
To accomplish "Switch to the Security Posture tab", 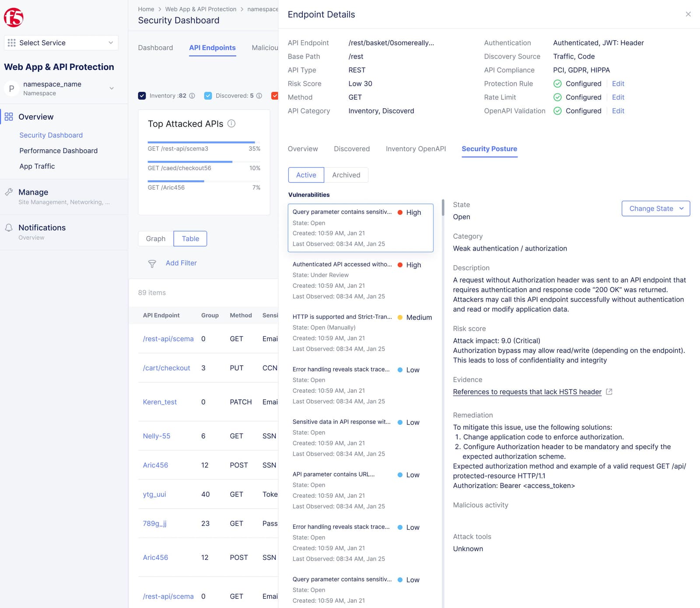I will (x=489, y=149).
